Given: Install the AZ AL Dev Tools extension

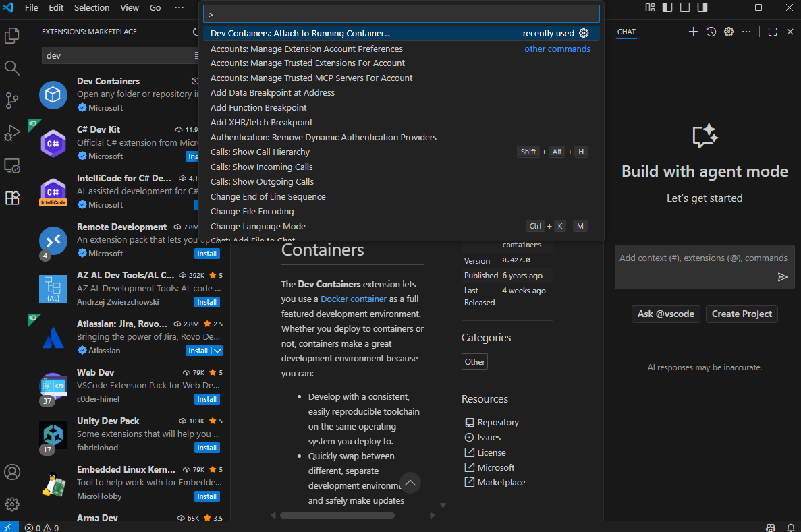Looking at the screenshot, I should (207, 302).
